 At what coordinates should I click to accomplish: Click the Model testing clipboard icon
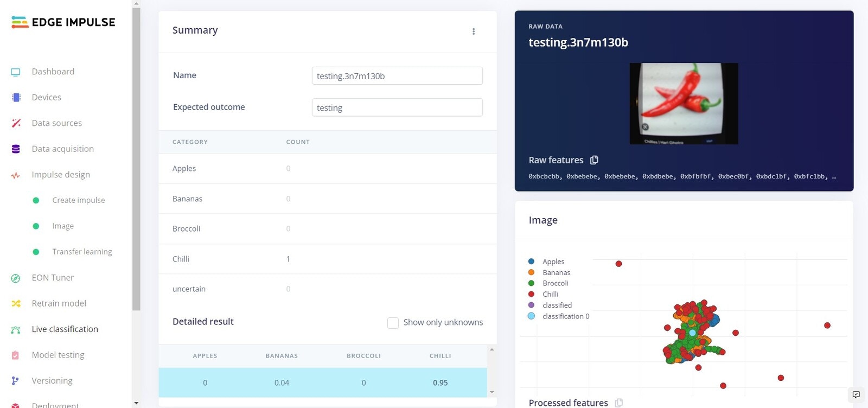coord(15,355)
